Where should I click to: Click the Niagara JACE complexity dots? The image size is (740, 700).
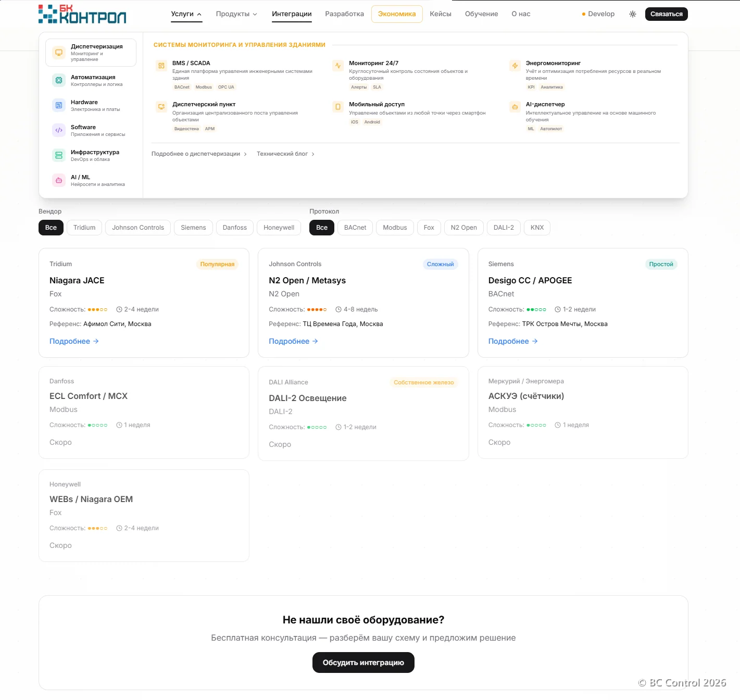click(97, 309)
